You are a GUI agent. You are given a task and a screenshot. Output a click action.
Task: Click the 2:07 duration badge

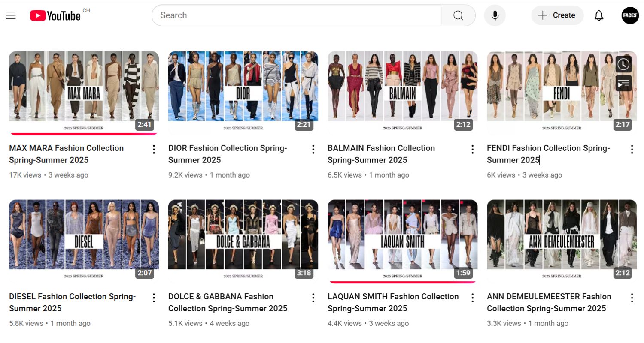tap(145, 273)
